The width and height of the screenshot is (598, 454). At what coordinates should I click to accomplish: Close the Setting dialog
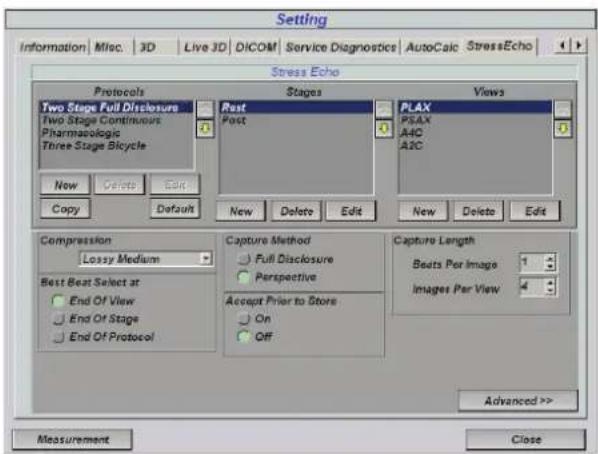pos(526,439)
